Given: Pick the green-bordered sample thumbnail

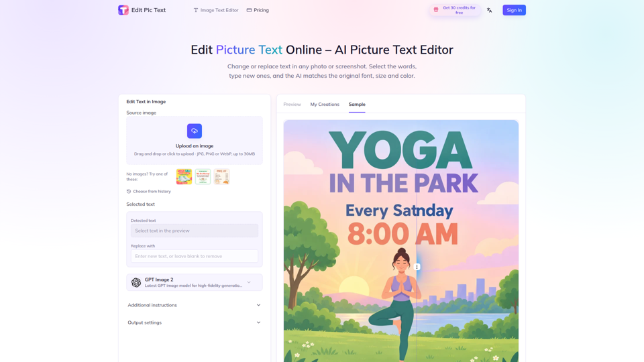Looking at the screenshot, I should point(203,176).
